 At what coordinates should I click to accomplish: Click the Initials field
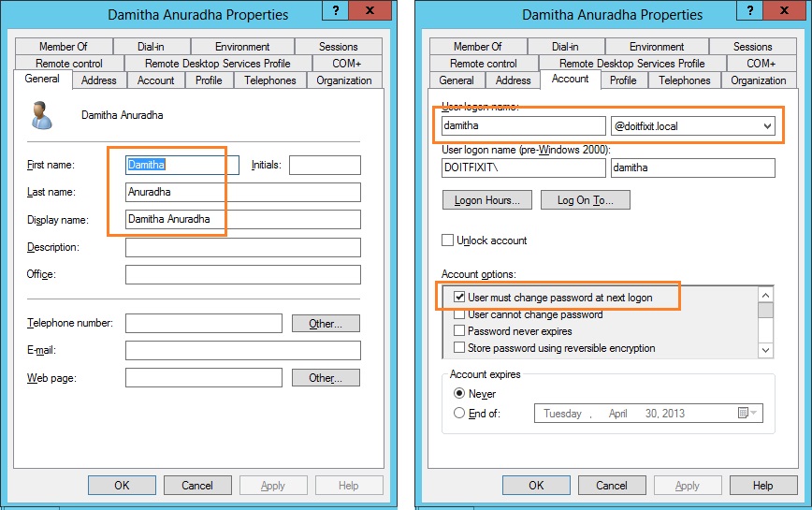tap(325, 165)
